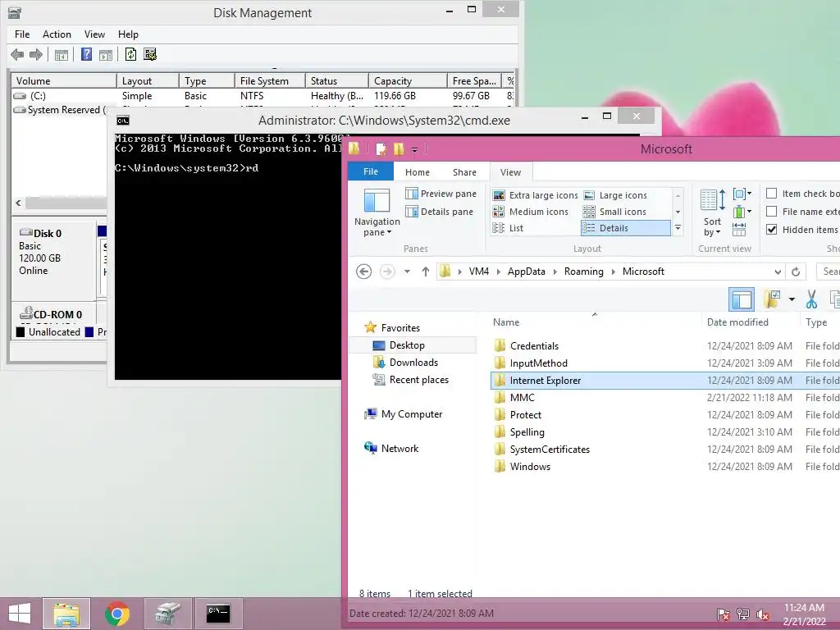Click the Windows Start button
Image resolution: width=840 pixels, height=630 pixels.
click(20, 614)
